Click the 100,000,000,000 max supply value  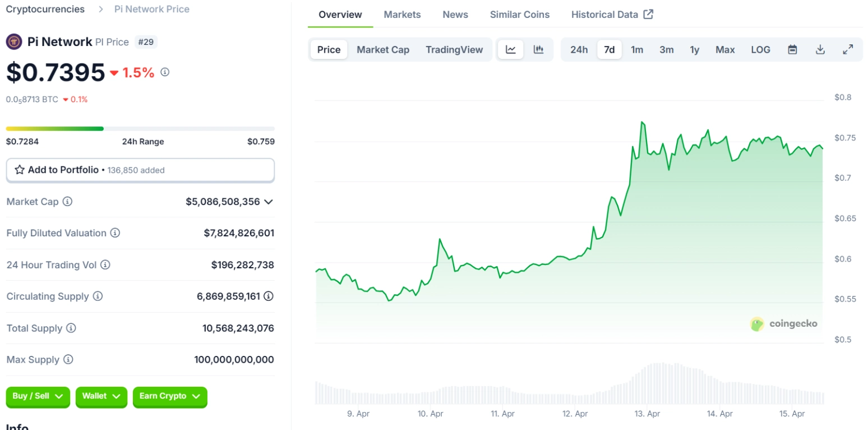click(x=234, y=360)
